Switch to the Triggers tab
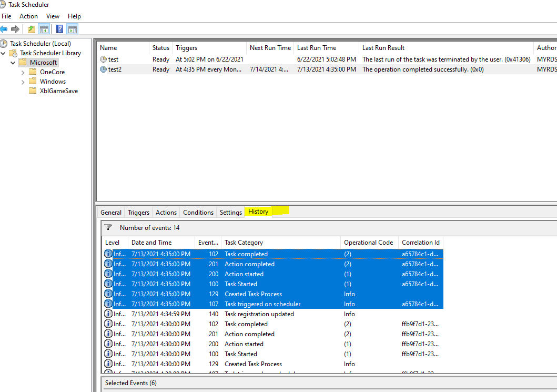The width and height of the screenshot is (557, 392). pyautogui.click(x=138, y=212)
